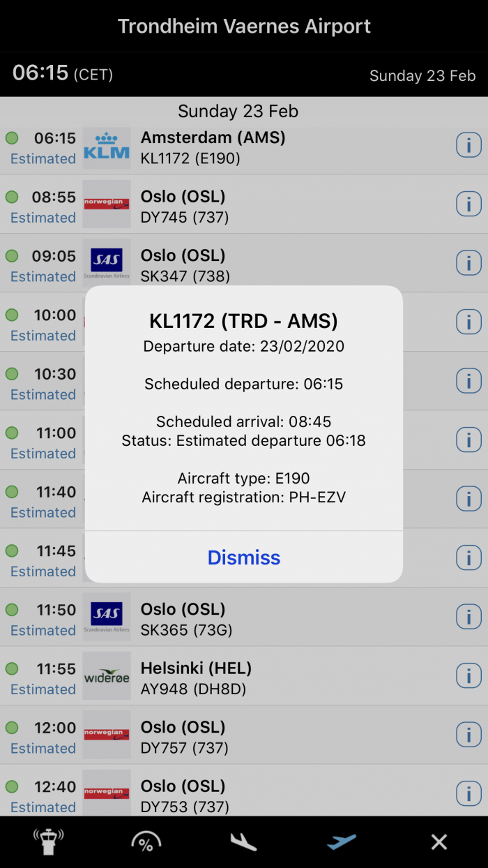Switch to the arrivals landing plane tab
Image resolution: width=488 pixels, height=868 pixels.
coord(244,842)
